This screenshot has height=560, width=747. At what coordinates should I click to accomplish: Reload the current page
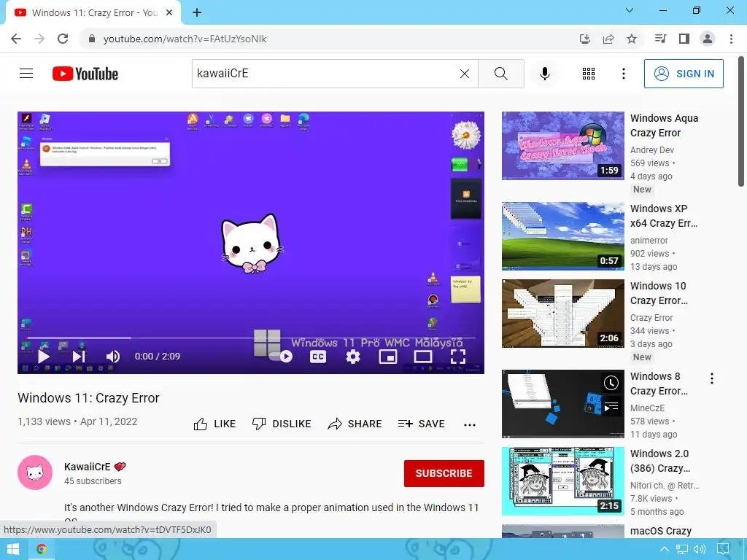click(x=63, y=39)
